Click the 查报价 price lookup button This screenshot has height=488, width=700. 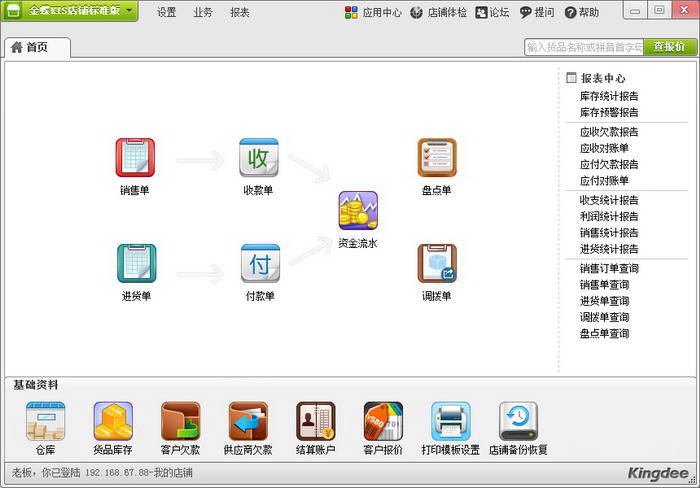(670, 47)
